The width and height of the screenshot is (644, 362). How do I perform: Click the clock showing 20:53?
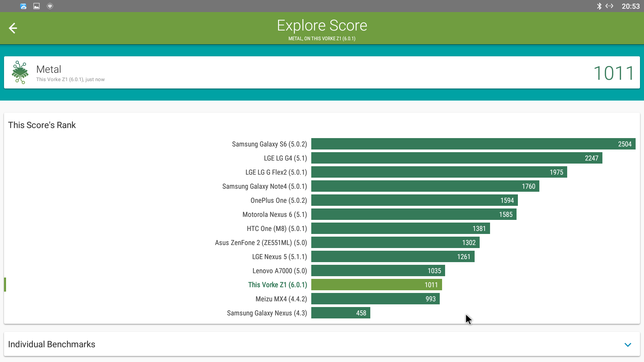[631, 6]
